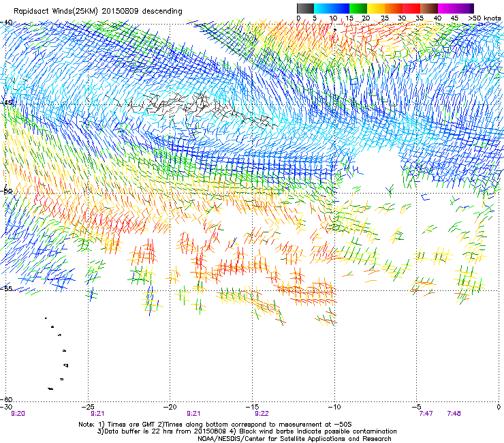Select the '-15' longitude axis label
Screen dimensions: 504x443
point(252,407)
